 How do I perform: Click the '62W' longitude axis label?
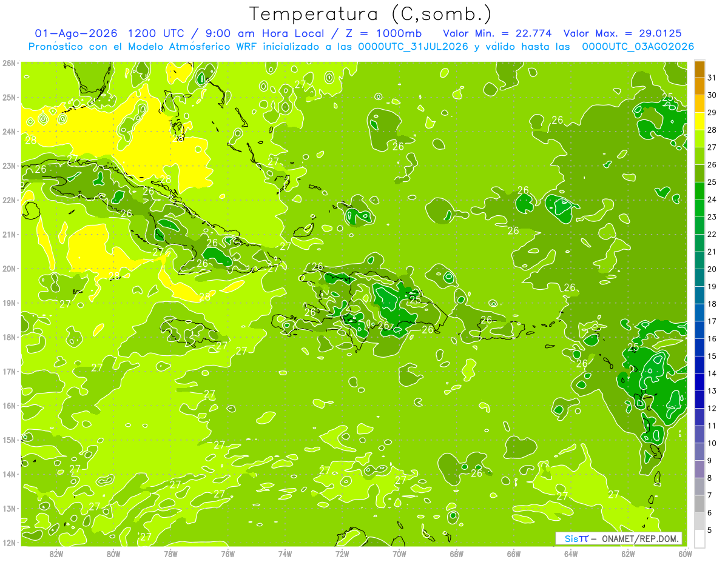click(x=628, y=554)
